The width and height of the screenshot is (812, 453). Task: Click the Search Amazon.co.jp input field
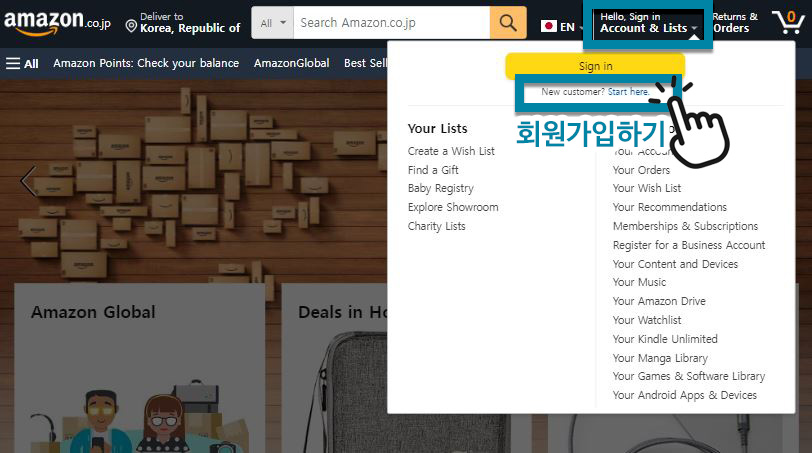[x=392, y=23]
